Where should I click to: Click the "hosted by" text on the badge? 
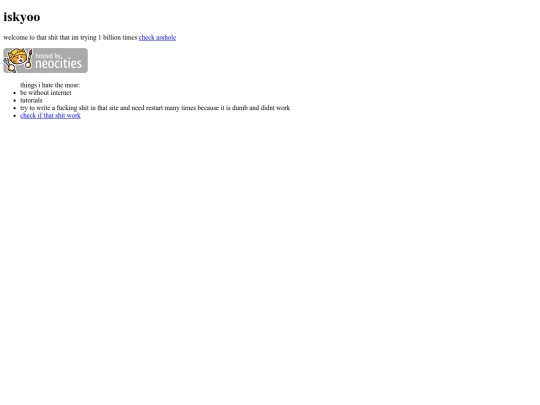(48, 55)
